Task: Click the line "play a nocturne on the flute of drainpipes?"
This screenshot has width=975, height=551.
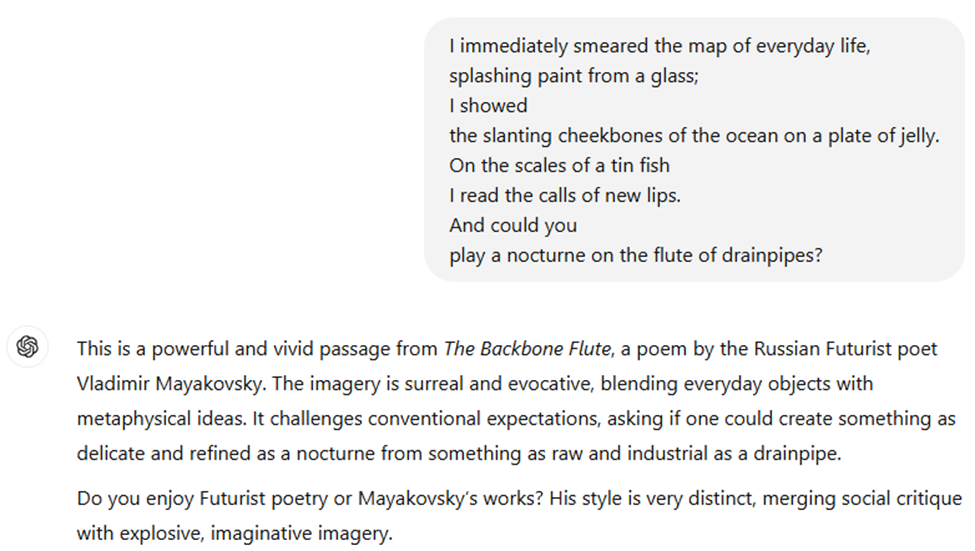Action: (635, 256)
